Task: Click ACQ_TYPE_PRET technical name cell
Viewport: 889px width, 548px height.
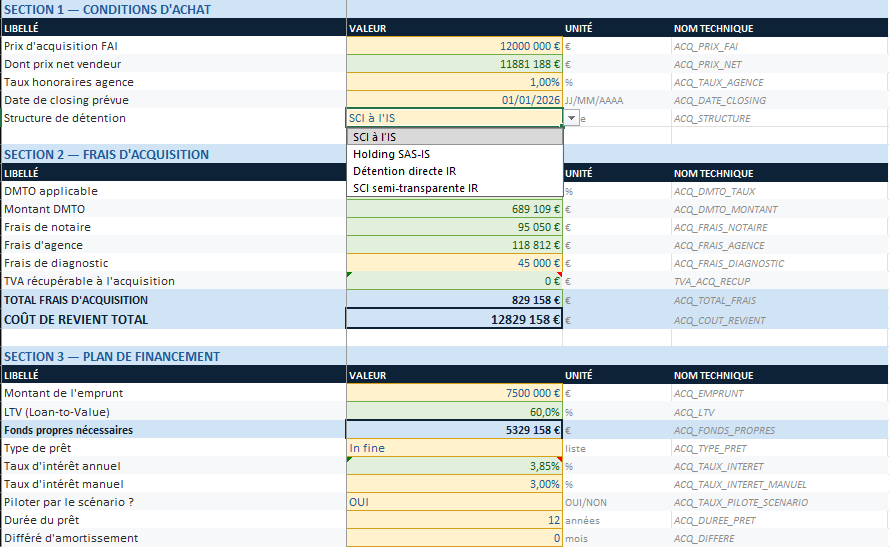Action: (710, 449)
